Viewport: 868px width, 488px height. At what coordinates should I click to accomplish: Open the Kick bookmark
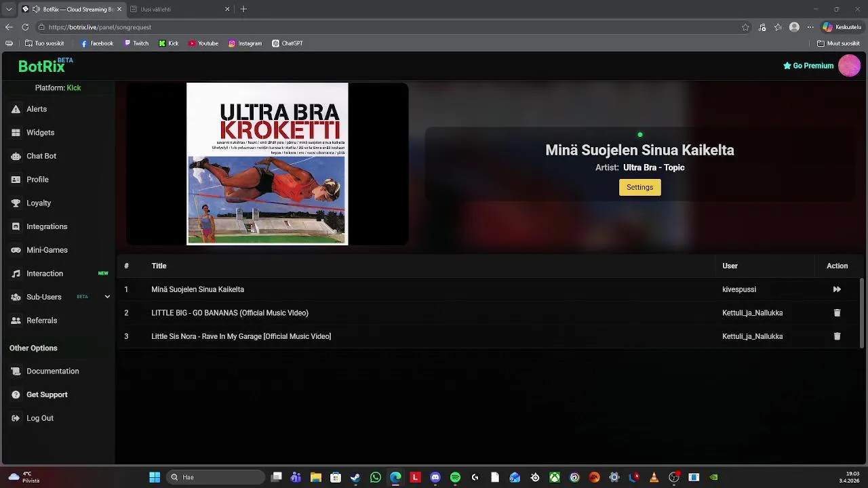point(169,43)
